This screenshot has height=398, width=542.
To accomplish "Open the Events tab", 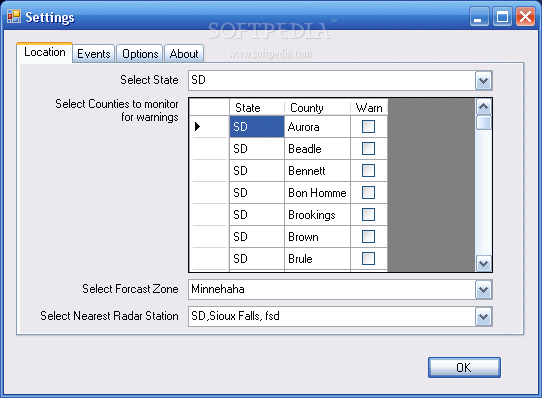I will 94,54.
